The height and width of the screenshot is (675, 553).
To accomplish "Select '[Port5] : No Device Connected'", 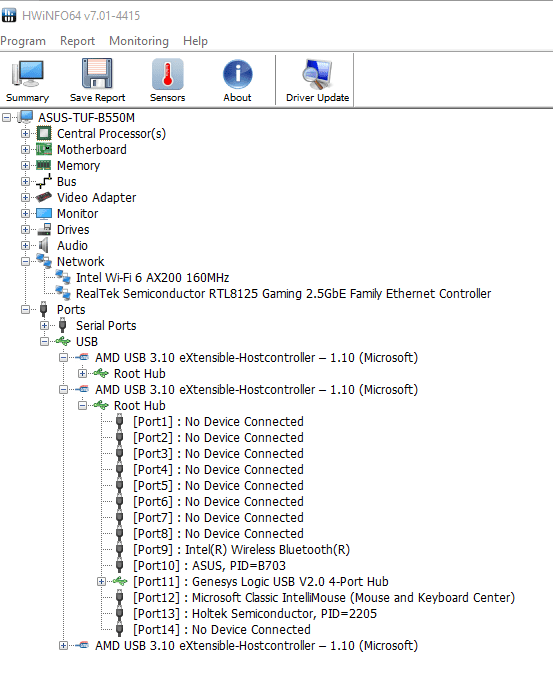I will [x=218, y=485].
